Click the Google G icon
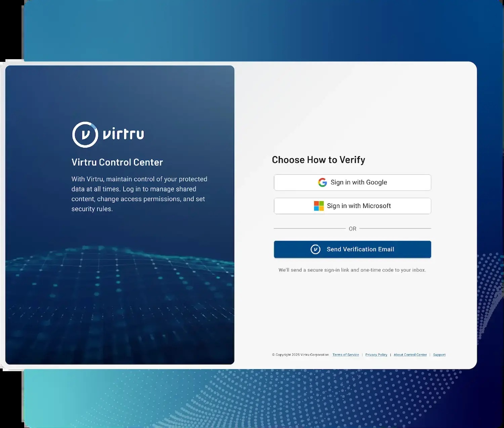The height and width of the screenshot is (428, 504). tap(323, 183)
